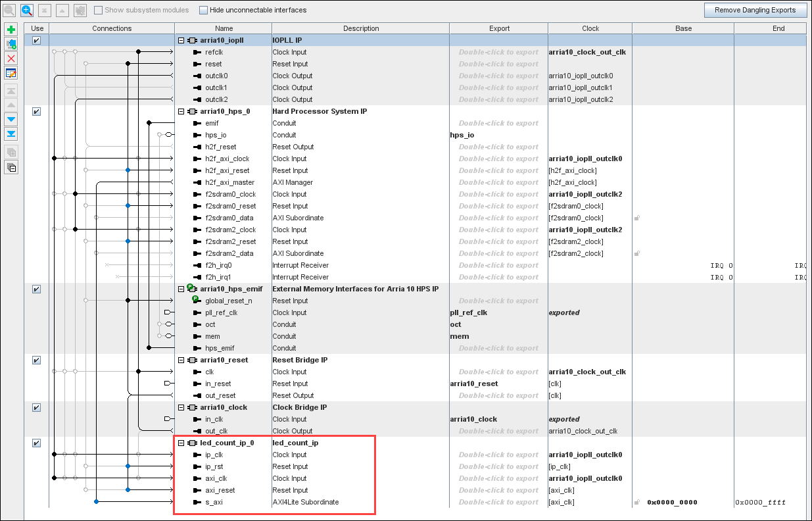Uncheck Use box for led_count_ip_0
The image size is (812, 521).
36,443
